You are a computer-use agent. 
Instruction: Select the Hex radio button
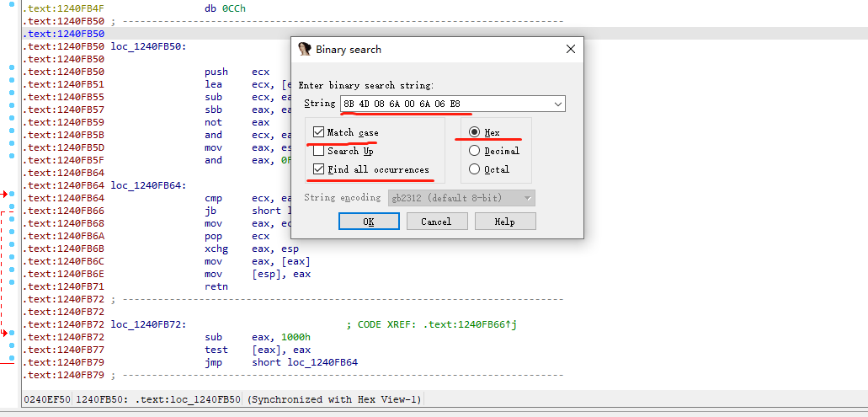(474, 133)
